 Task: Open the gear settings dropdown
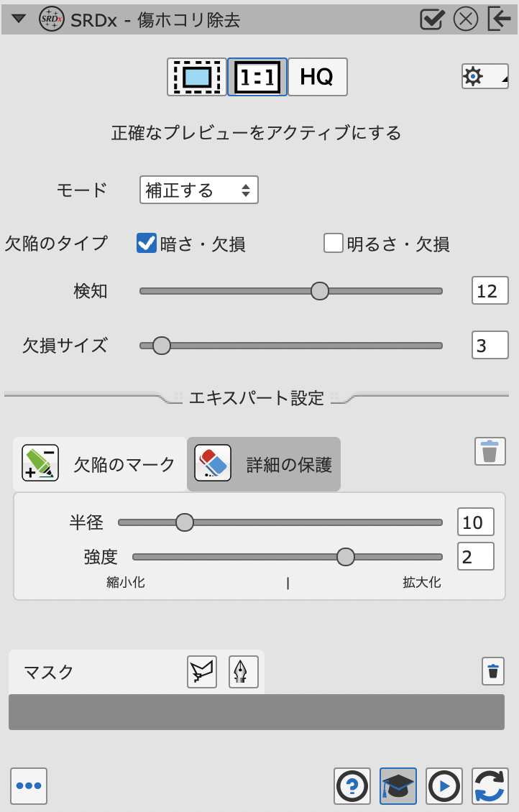tap(484, 76)
